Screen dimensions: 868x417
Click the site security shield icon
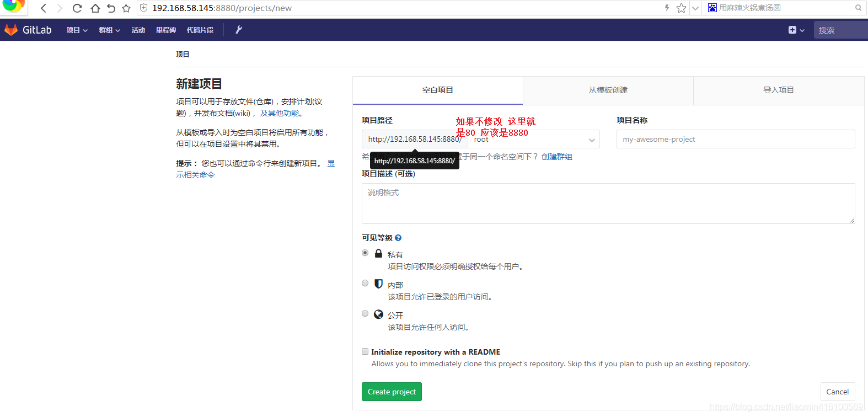click(144, 8)
